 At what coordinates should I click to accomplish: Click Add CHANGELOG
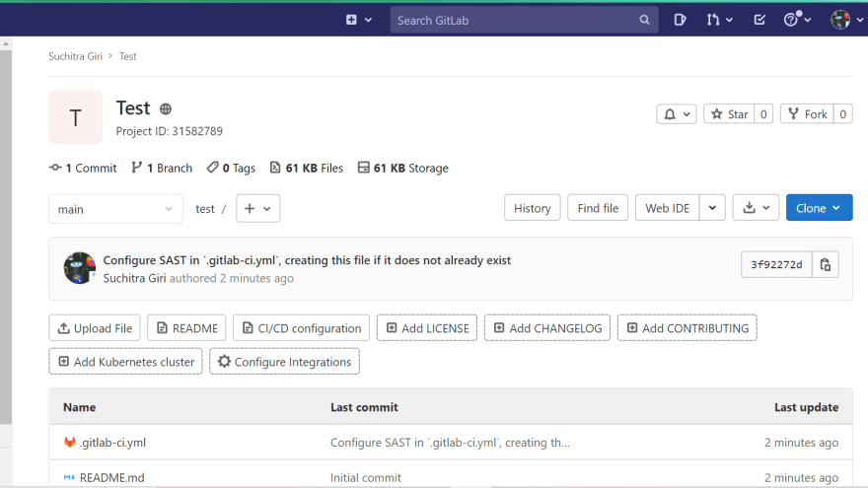[x=547, y=328]
